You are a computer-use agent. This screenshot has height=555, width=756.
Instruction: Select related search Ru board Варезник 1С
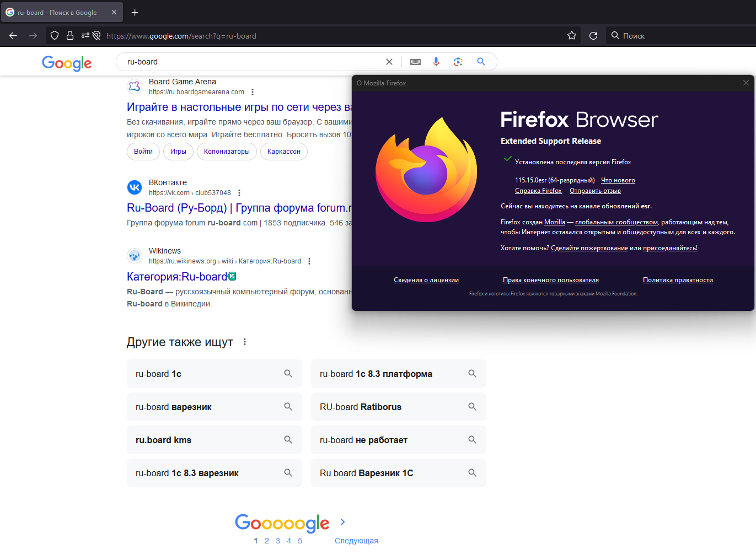point(399,473)
